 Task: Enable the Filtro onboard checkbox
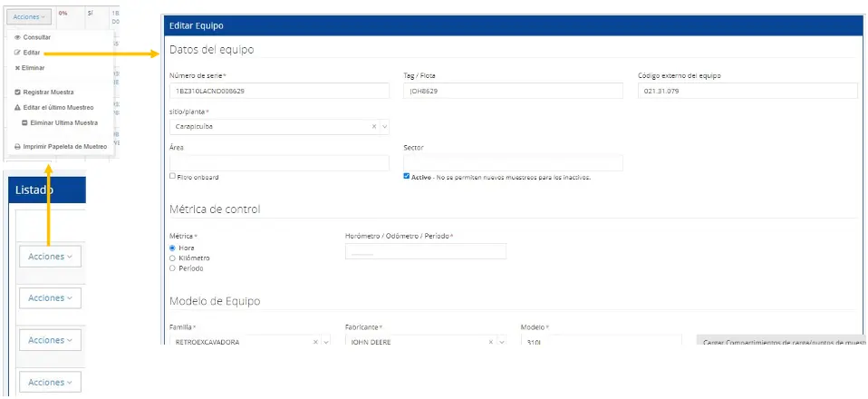click(x=173, y=176)
